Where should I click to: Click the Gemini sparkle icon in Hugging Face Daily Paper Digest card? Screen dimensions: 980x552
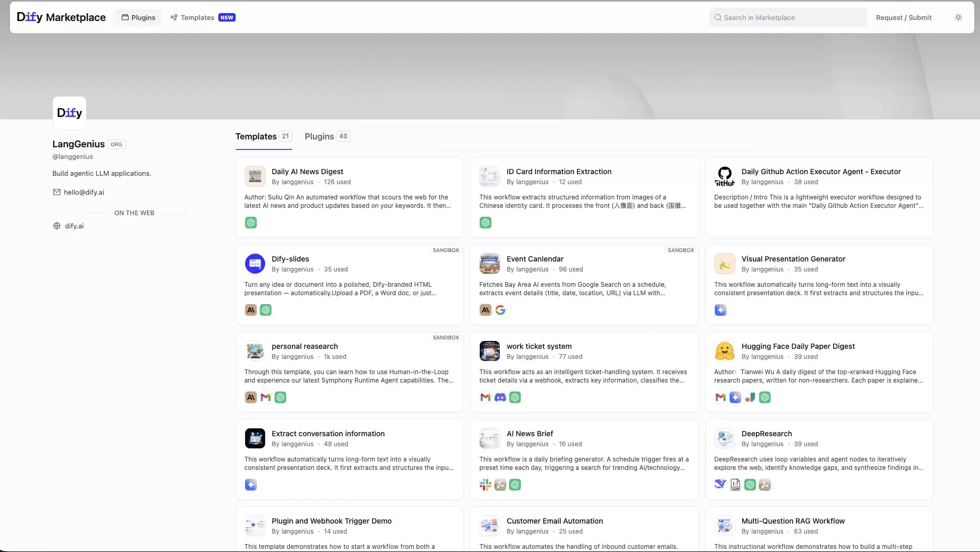point(735,397)
